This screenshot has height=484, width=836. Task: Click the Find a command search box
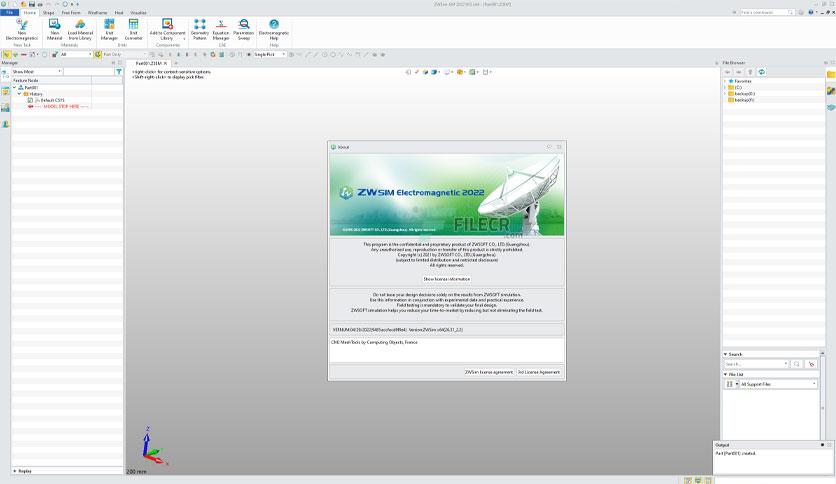click(x=767, y=12)
